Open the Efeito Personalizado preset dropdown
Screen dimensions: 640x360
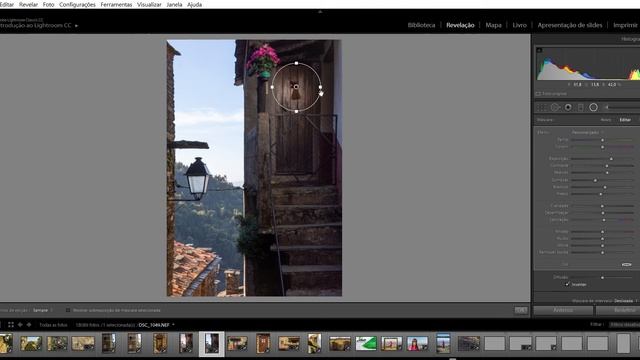coord(587,132)
